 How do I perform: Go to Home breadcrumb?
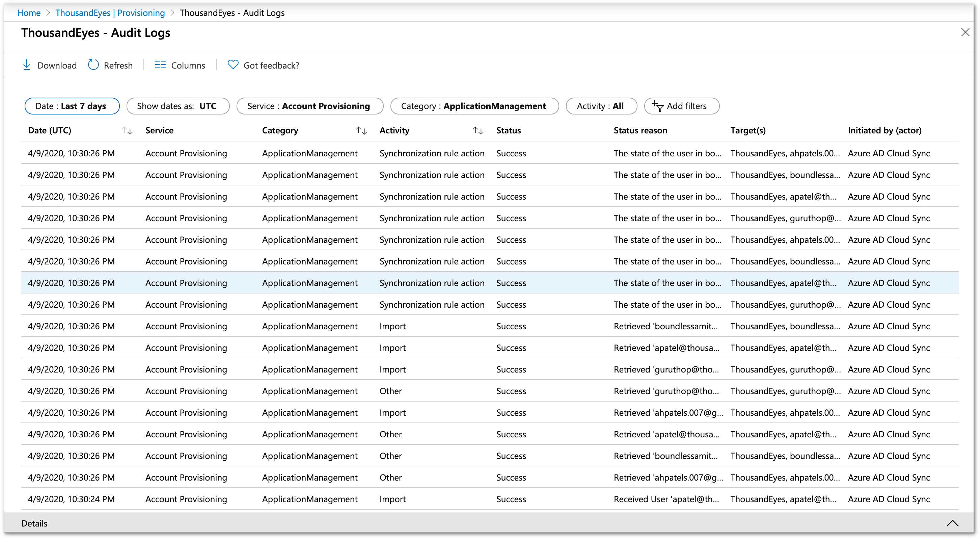tap(29, 13)
